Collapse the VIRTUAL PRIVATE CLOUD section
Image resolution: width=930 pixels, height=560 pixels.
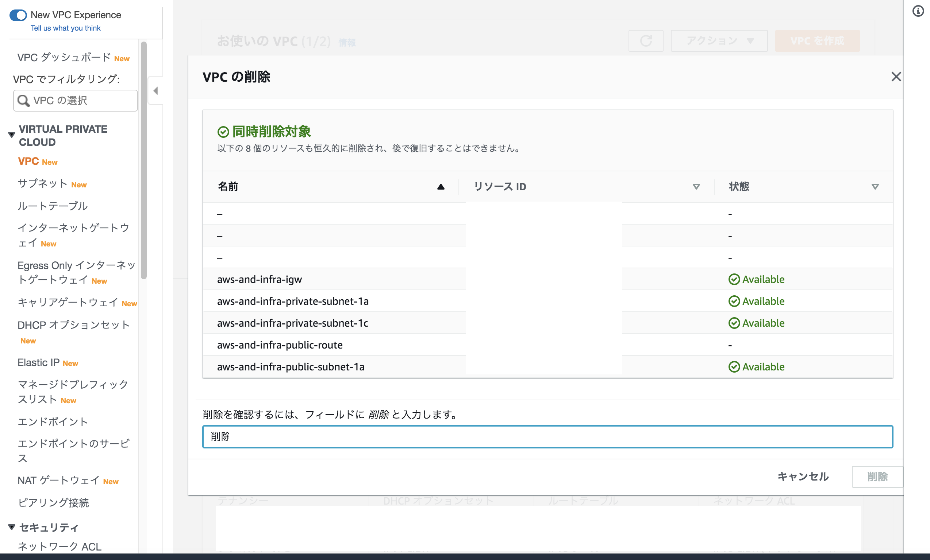point(11,135)
